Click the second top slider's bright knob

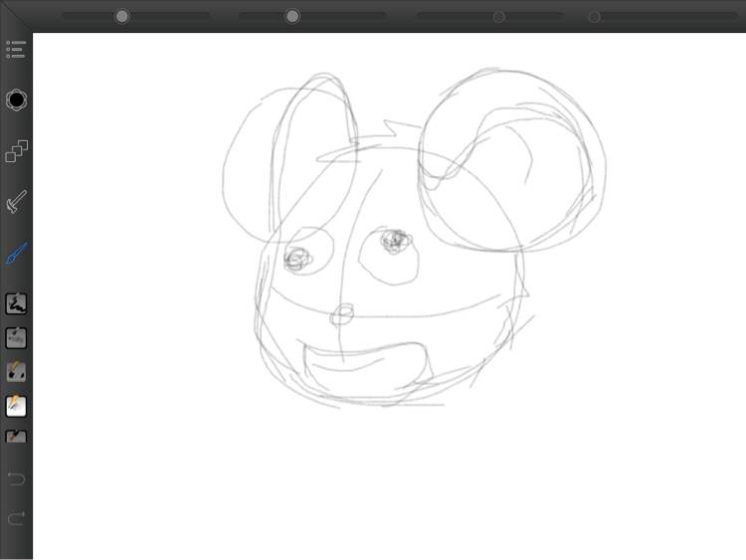(292, 17)
